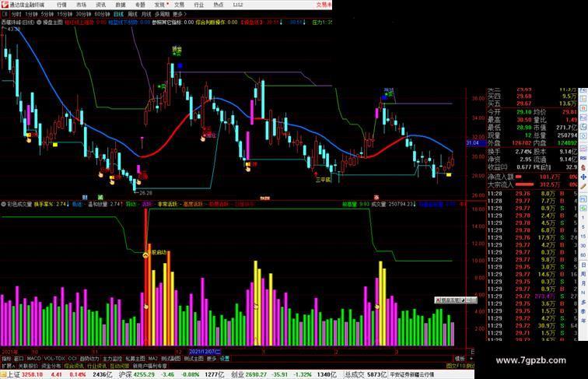Image resolution: width=588 pixels, height=379 pixels.
Task: Select the 日线 daily period tab
Action: [118, 14]
